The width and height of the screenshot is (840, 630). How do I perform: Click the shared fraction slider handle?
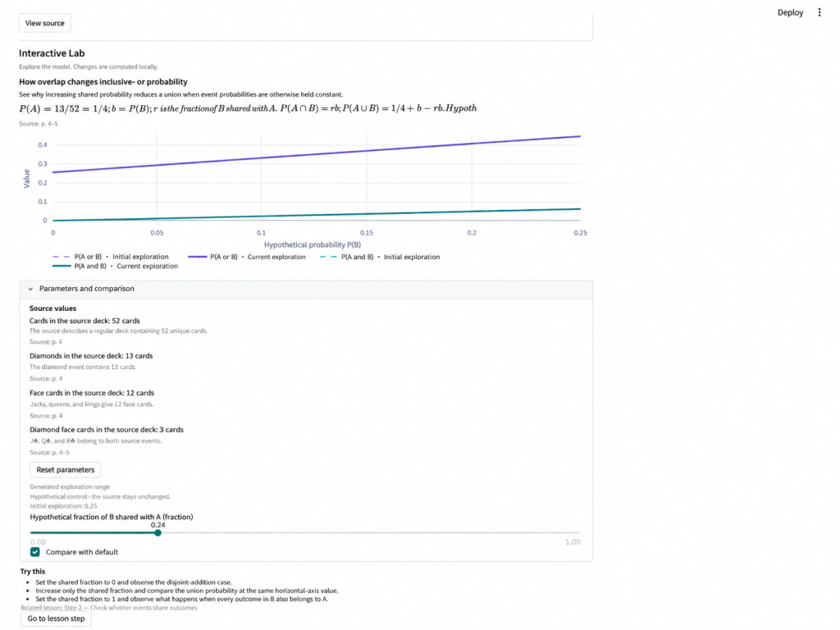[x=157, y=533]
